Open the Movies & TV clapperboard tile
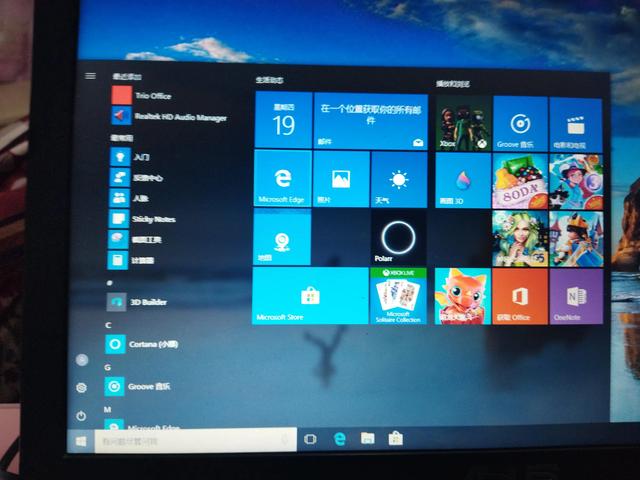Screen dimensions: 640x480 [576, 125]
